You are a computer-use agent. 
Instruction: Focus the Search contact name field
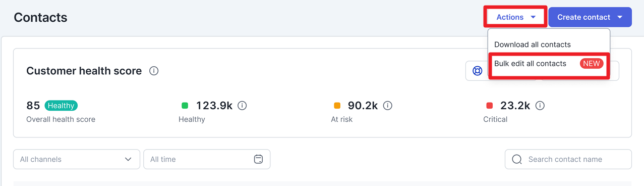click(568, 159)
